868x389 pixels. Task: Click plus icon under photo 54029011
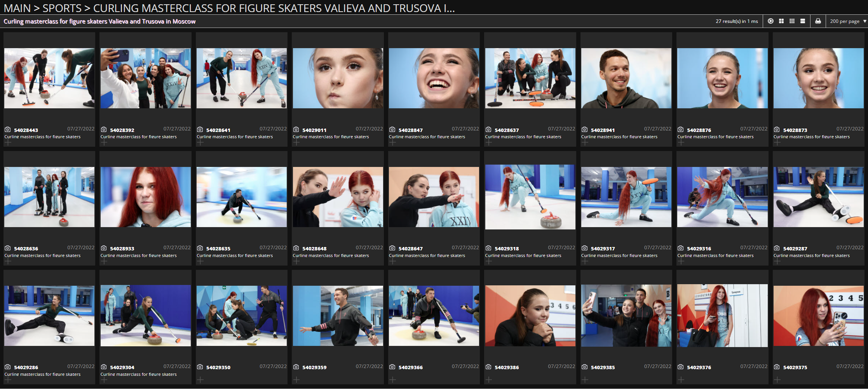296,143
